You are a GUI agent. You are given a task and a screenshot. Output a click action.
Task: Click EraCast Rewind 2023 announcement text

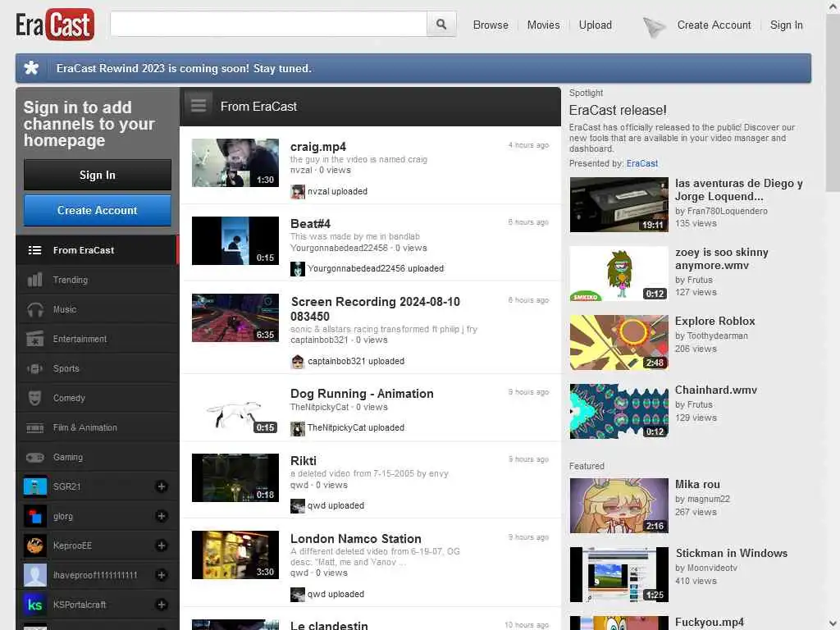click(x=184, y=69)
